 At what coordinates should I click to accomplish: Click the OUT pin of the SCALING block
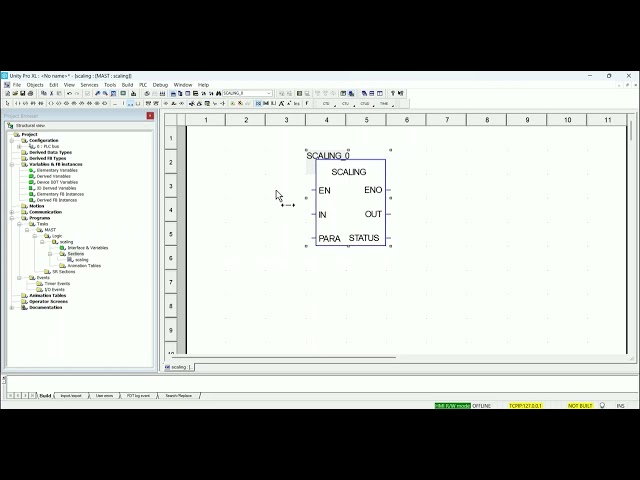coord(373,214)
